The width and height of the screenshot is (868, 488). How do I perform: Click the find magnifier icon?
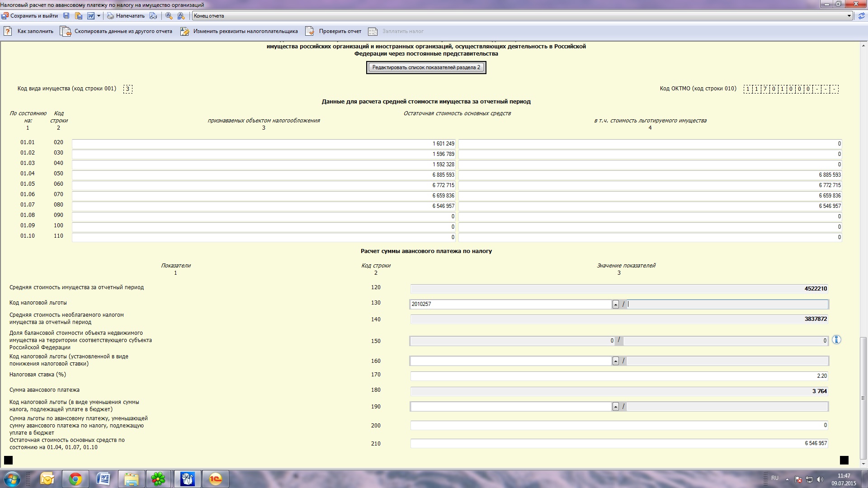[169, 16]
